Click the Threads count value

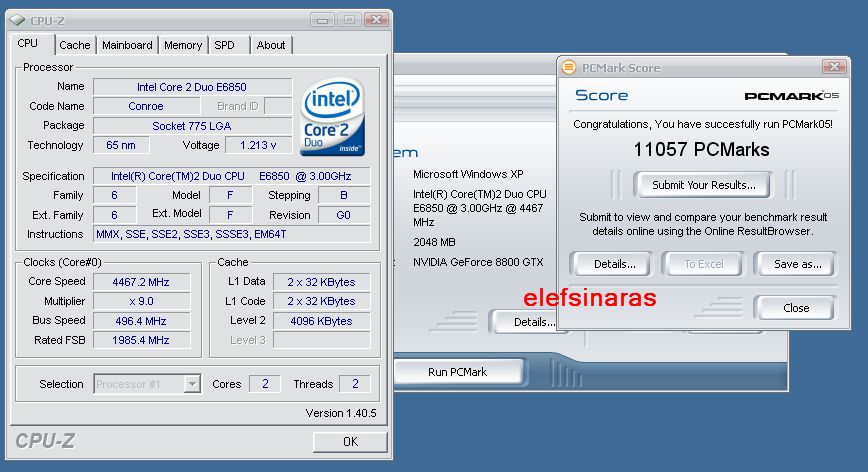coord(355,383)
